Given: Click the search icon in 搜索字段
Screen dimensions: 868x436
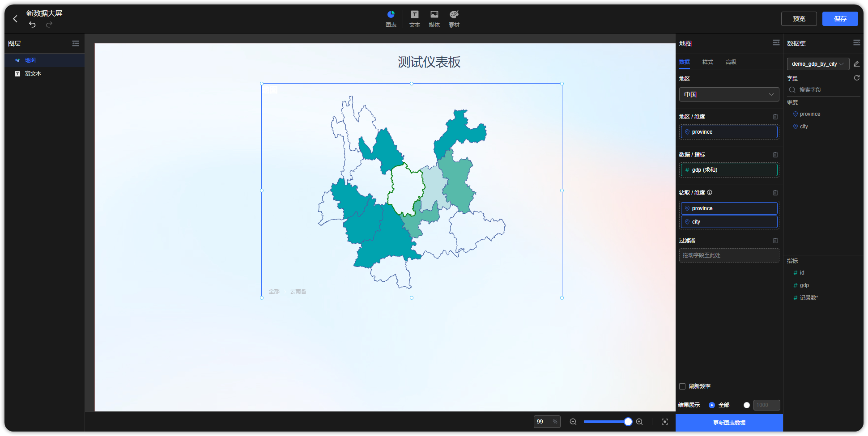Looking at the screenshot, I should [x=792, y=90].
